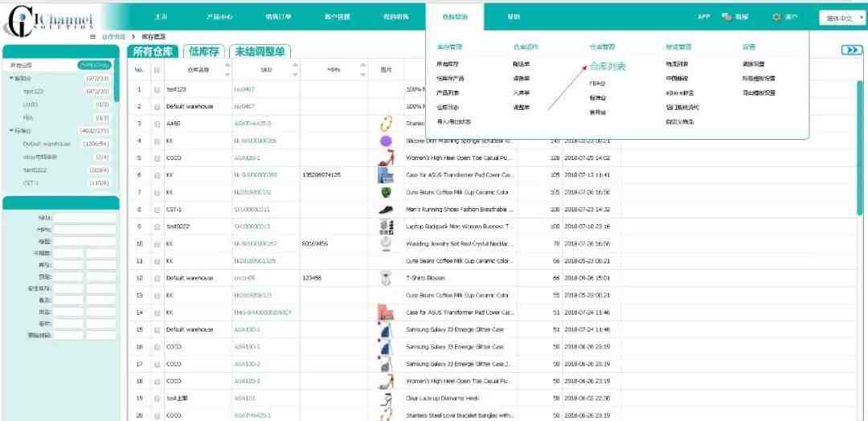This screenshot has height=421, width=868.
Task: Open the T-Shirts Blouses thumbnail in row 12
Action: (x=386, y=278)
